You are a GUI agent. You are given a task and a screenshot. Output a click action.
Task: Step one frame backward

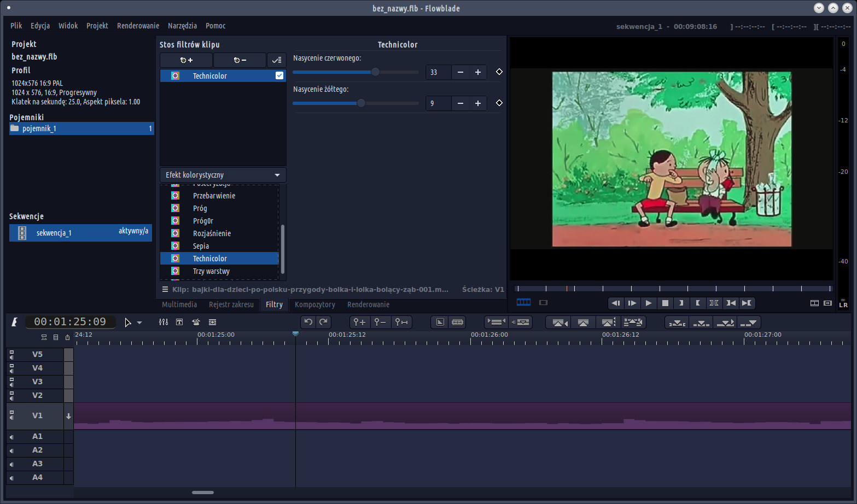point(616,303)
